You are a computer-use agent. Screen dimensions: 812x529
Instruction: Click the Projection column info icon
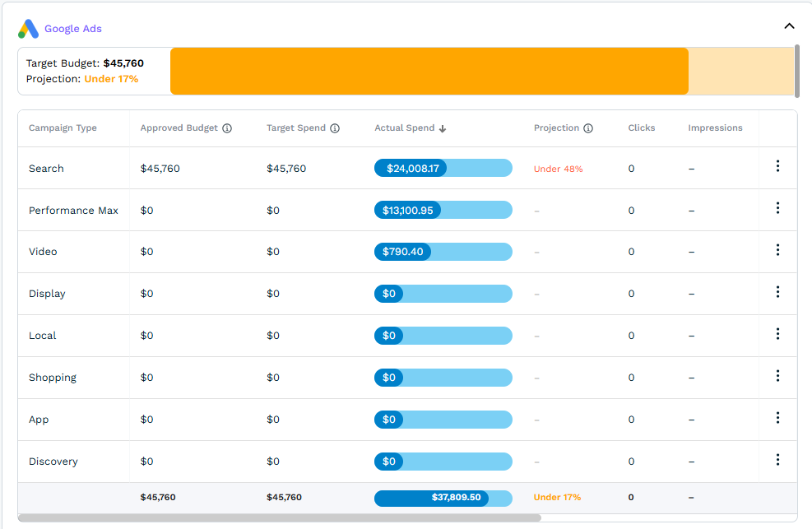(587, 128)
